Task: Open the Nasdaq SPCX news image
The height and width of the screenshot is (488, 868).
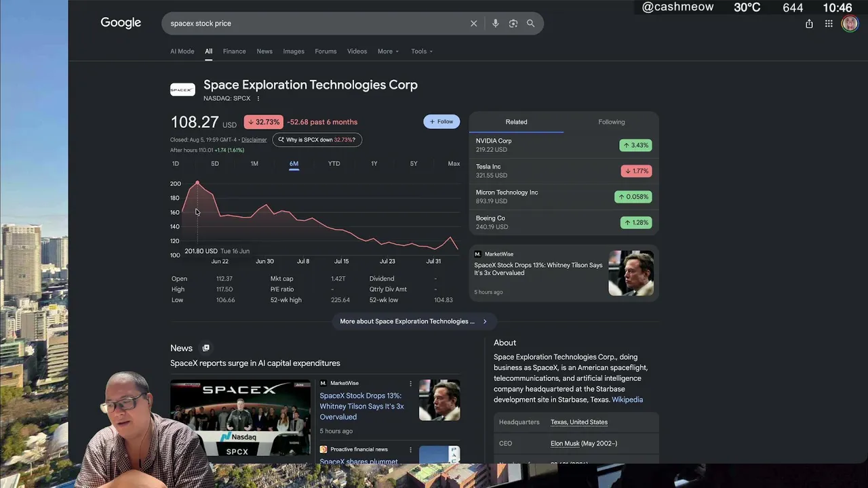Action: [240, 419]
